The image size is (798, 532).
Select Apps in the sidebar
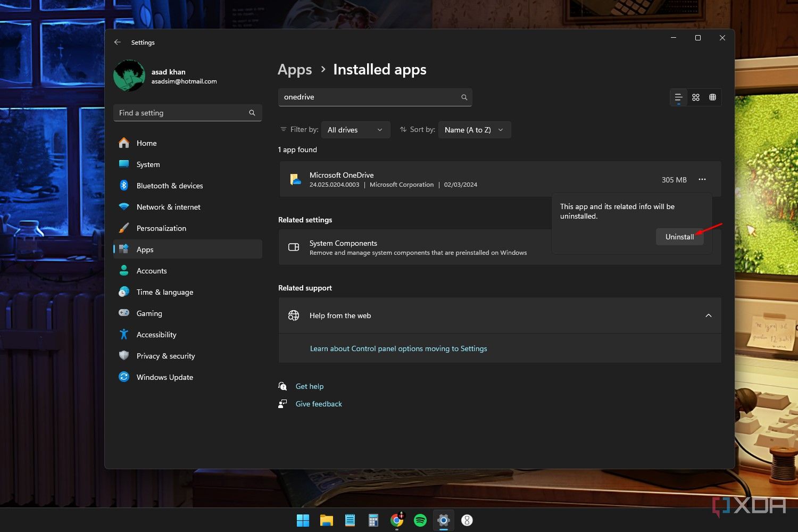coord(188,250)
